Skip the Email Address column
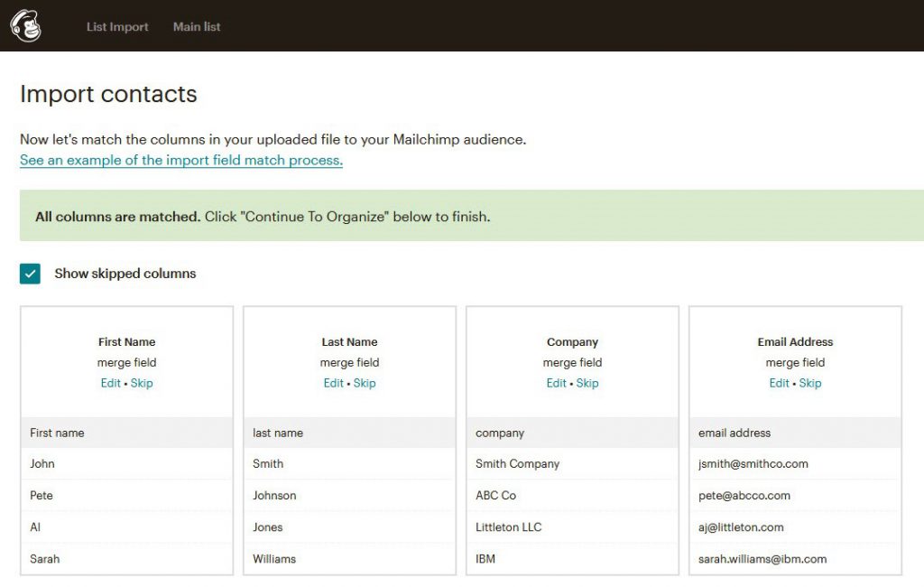Viewport: 924px width, 587px height. [x=809, y=383]
